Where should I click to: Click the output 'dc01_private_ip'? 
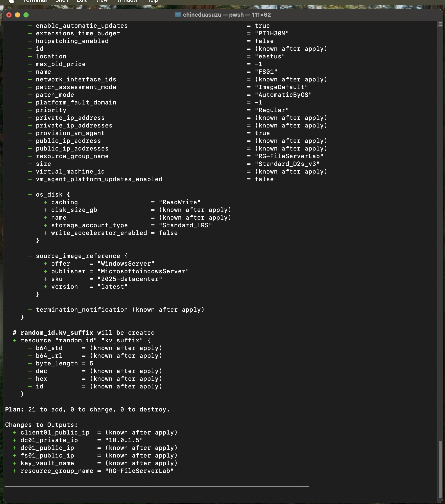tap(49, 440)
